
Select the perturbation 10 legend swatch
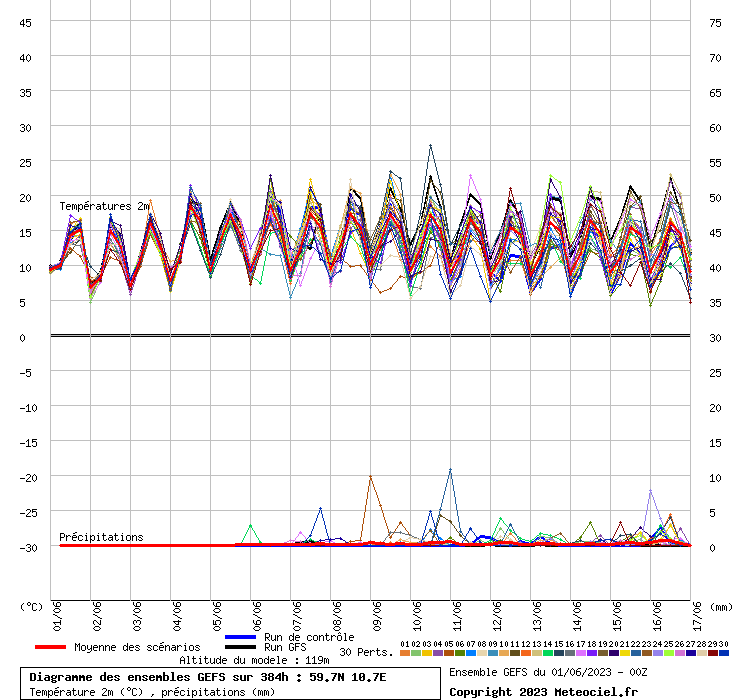(x=504, y=653)
